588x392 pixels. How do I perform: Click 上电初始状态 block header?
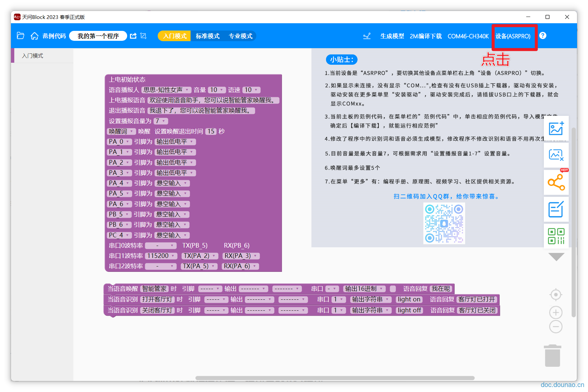(x=127, y=80)
